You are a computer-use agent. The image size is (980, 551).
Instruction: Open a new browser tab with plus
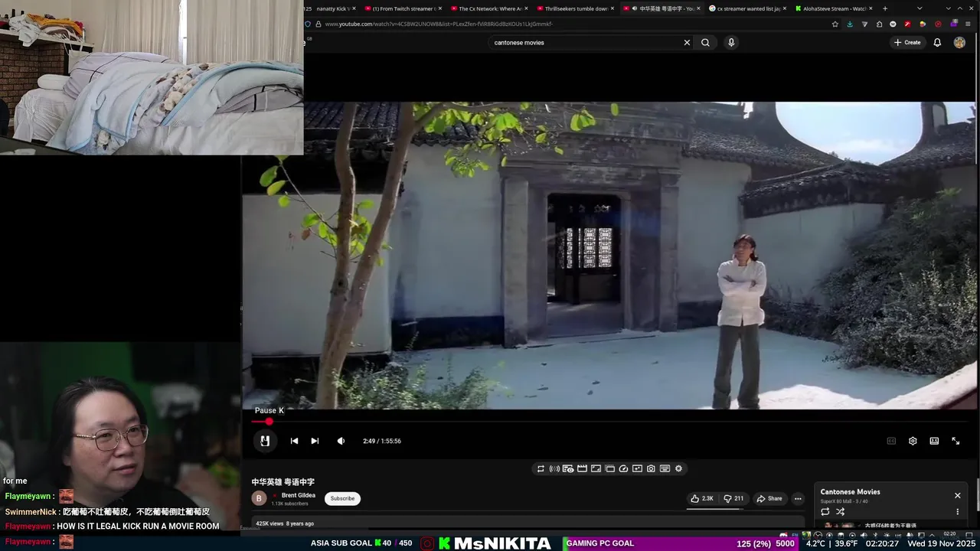point(885,8)
